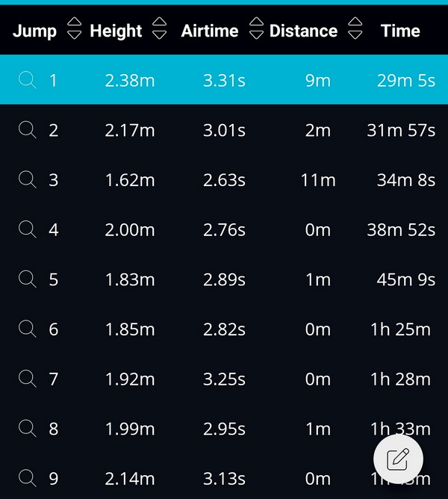This screenshot has width=448, height=499.
Task: Open details magnifier for jump 1
Action: (x=28, y=80)
